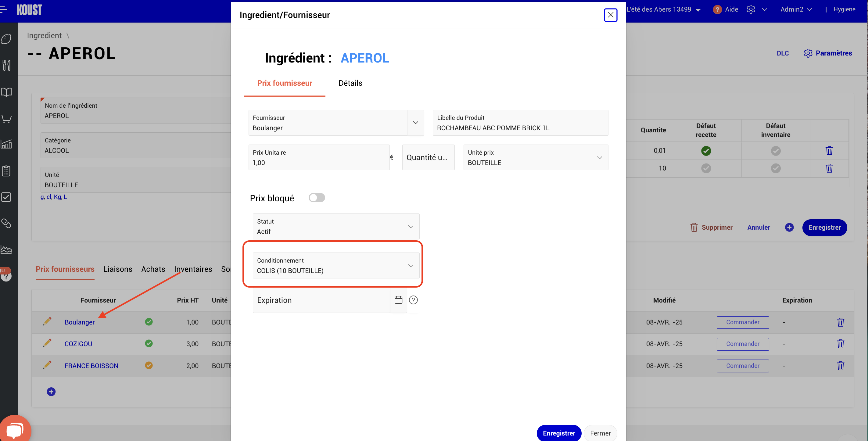Open the shopping cart sidebar icon
The width and height of the screenshot is (868, 441).
[6, 118]
